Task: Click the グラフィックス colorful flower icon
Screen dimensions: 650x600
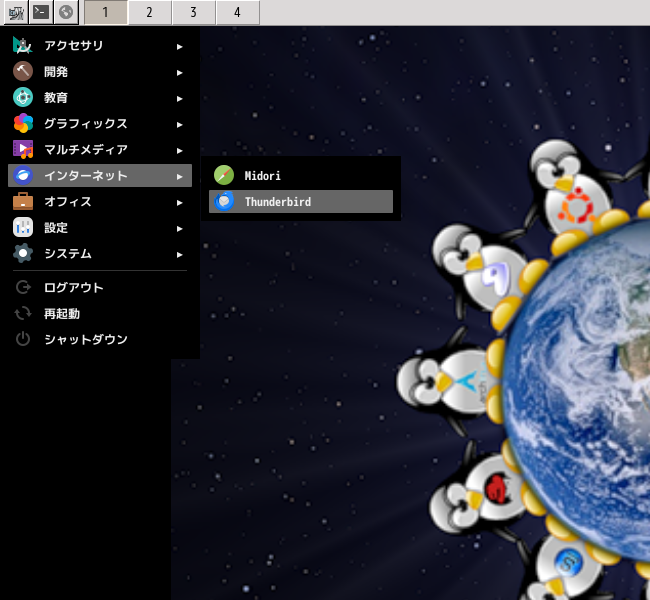Action: 23,123
